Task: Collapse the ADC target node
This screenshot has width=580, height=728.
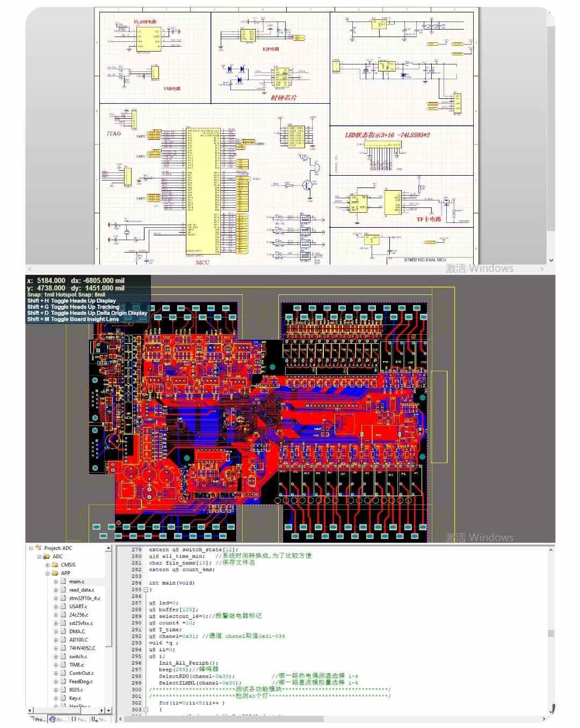Action: point(39,557)
